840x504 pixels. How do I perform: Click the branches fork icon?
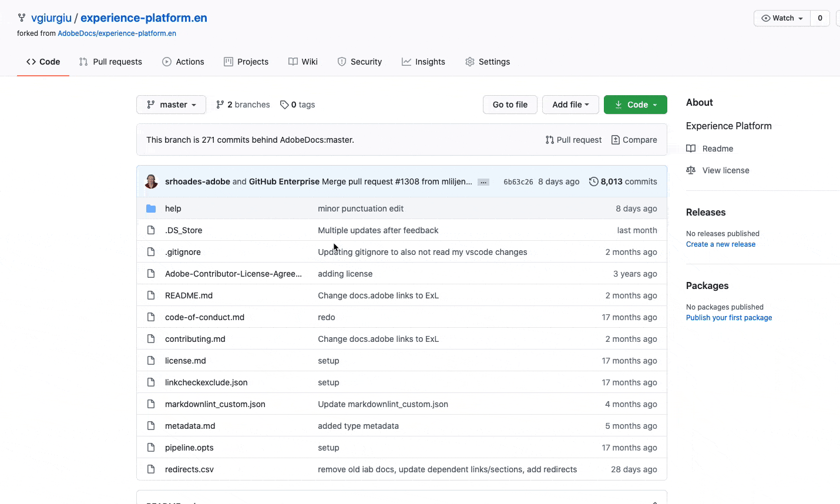(x=220, y=105)
